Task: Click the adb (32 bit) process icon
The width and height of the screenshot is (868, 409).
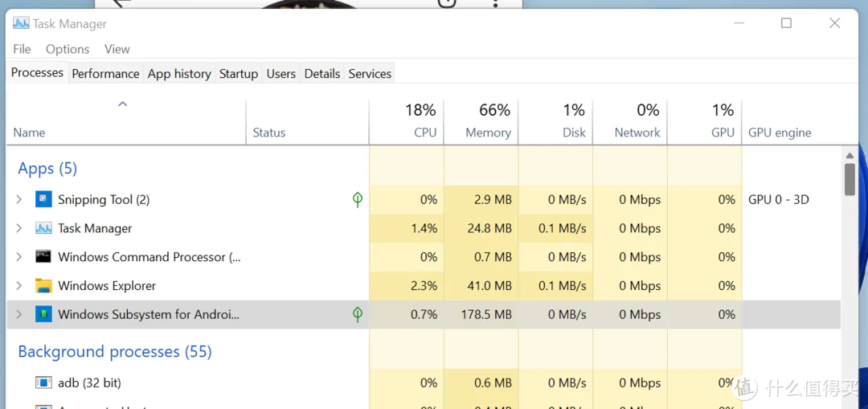Action: tap(43, 382)
